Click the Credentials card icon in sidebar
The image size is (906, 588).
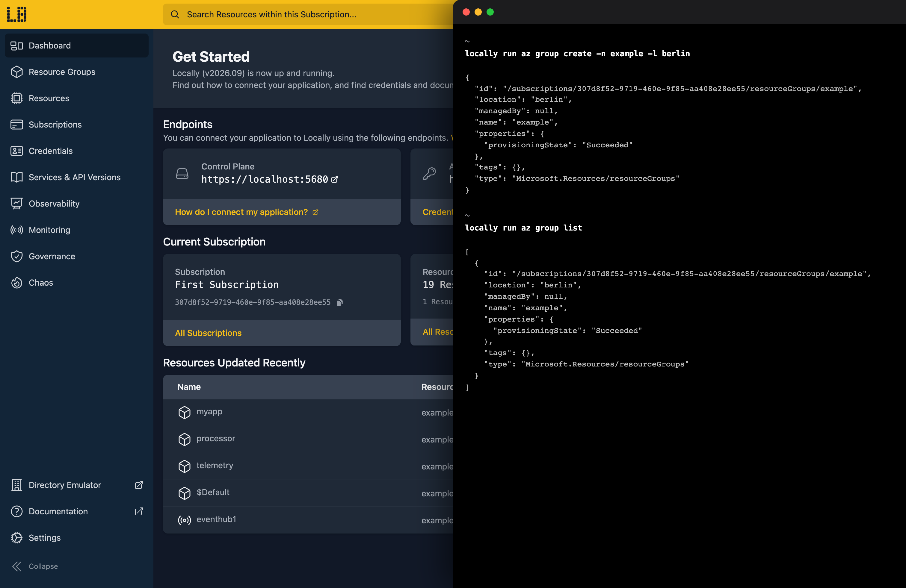(x=17, y=151)
